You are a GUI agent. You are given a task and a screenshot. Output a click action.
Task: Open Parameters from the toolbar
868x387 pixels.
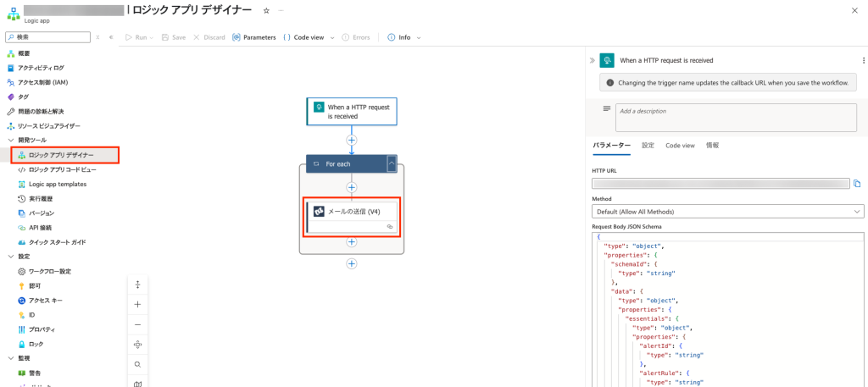[254, 37]
